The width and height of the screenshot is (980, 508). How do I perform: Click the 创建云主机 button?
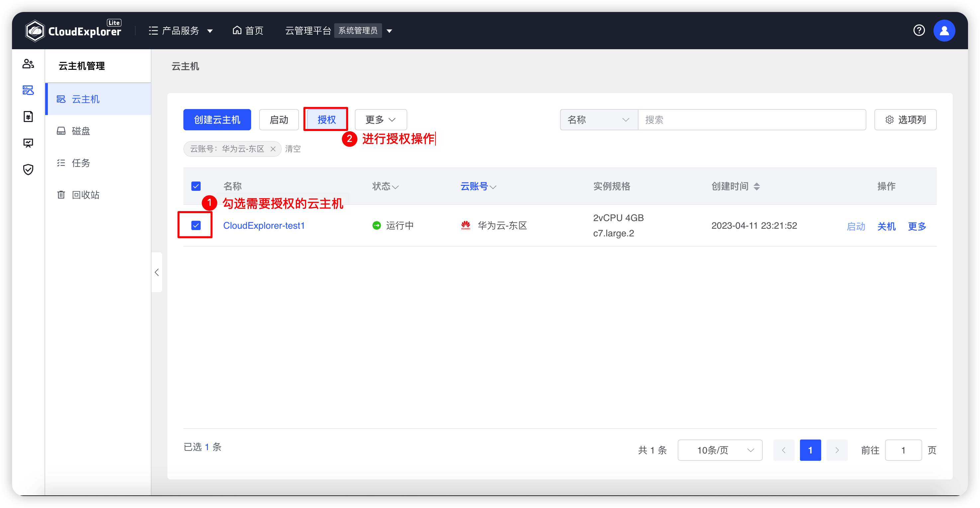coord(217,120)
